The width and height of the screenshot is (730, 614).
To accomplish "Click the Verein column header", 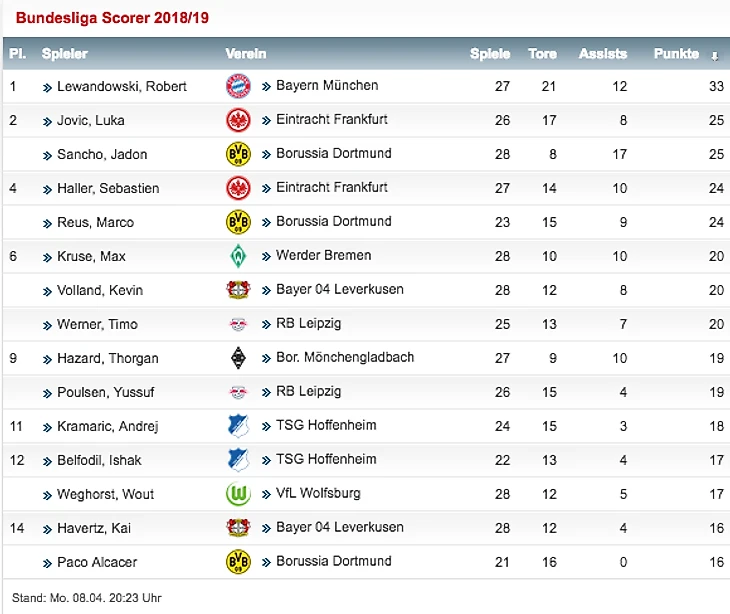I will point(246,54).
